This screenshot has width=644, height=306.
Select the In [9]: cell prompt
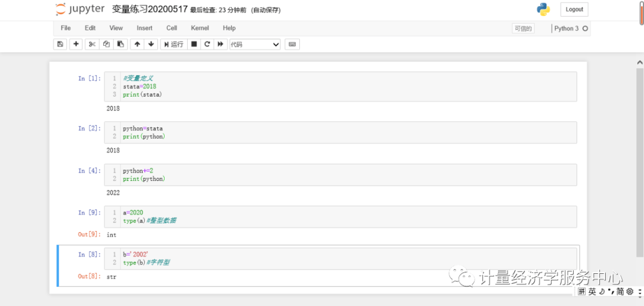89,213
